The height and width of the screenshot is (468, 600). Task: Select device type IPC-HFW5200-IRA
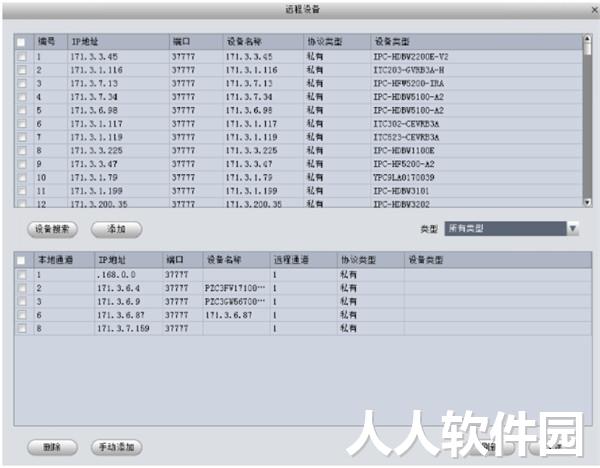tap(409, 83)
